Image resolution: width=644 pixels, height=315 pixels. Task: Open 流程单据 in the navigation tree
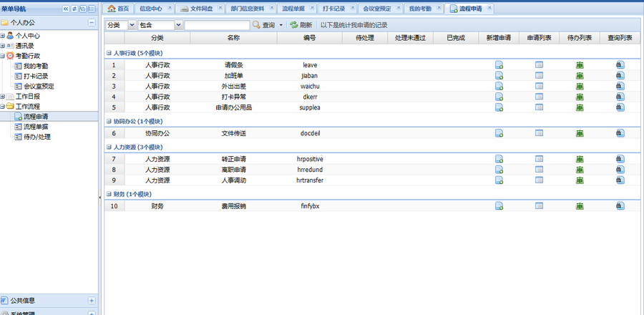(x=36, y=127)
